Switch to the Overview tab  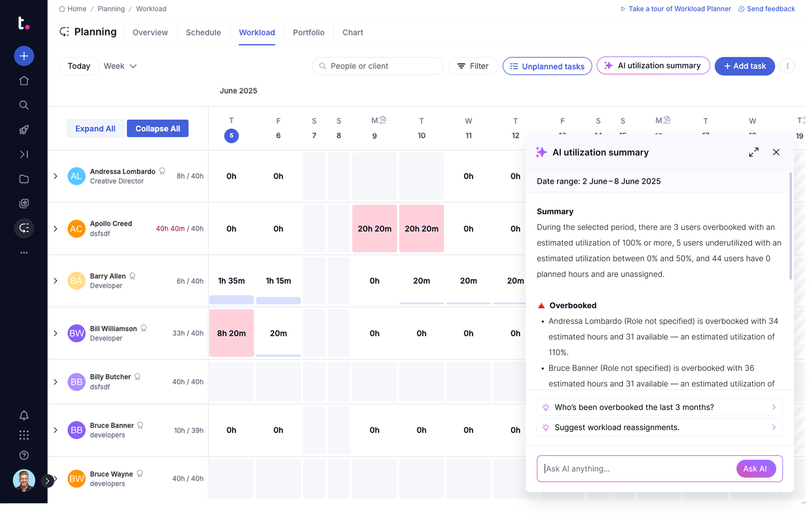click(150, 32)
